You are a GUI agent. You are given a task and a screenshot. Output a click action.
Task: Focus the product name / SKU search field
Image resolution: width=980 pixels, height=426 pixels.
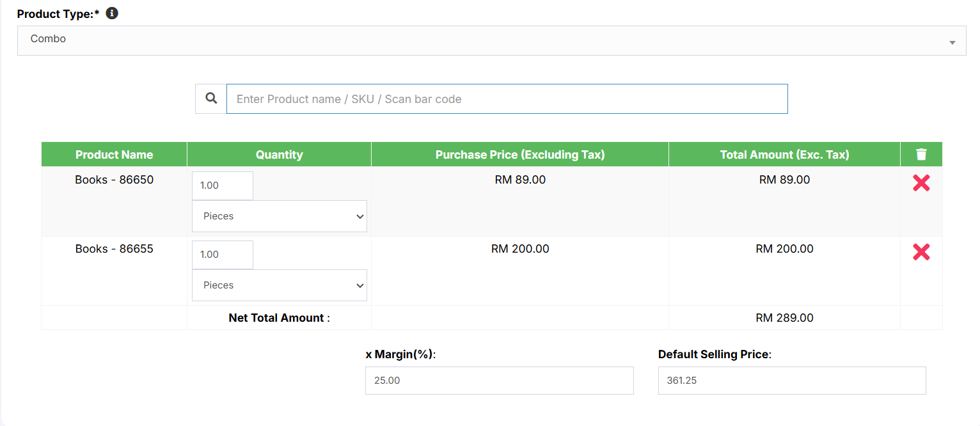pyautogui.click(x=507, y=99)
